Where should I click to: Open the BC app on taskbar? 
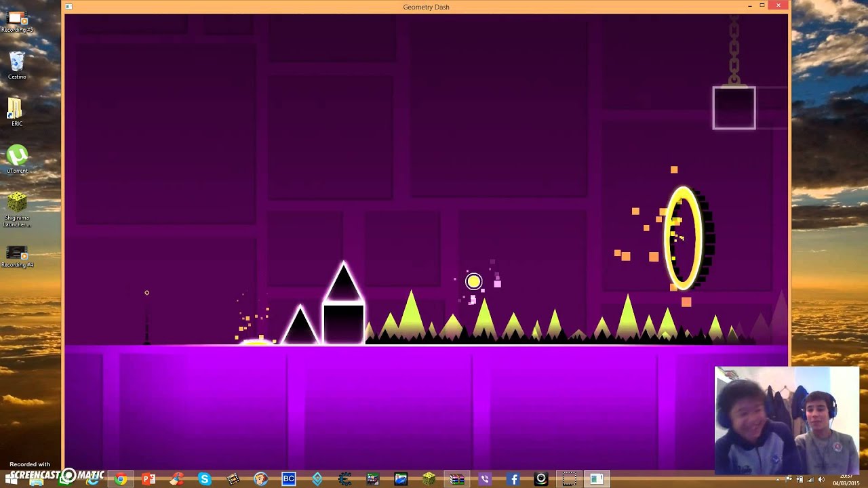(289, 479)
